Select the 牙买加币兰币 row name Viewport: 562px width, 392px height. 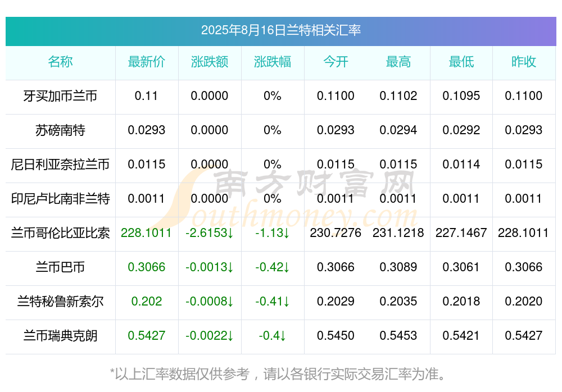click(x=60, y=96)
